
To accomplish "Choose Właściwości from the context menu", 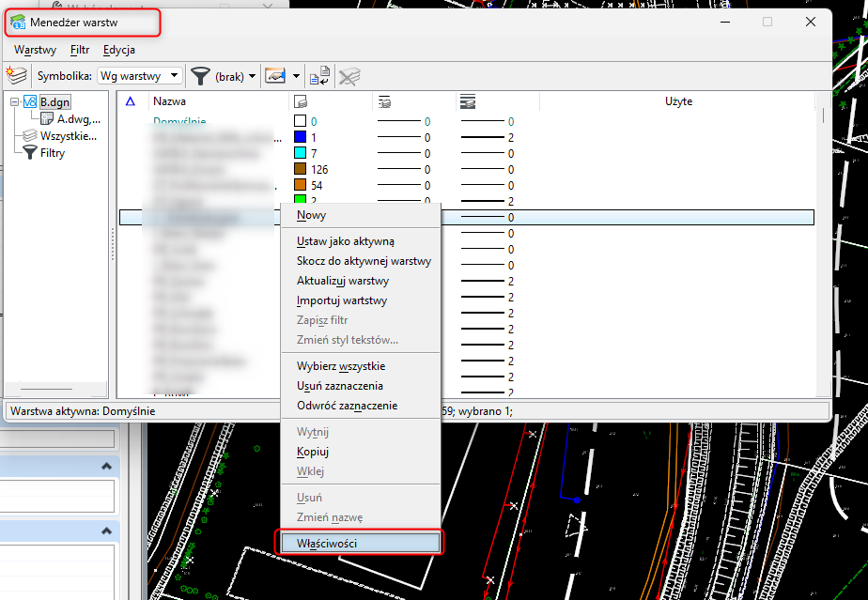I will tap(327, 543).
